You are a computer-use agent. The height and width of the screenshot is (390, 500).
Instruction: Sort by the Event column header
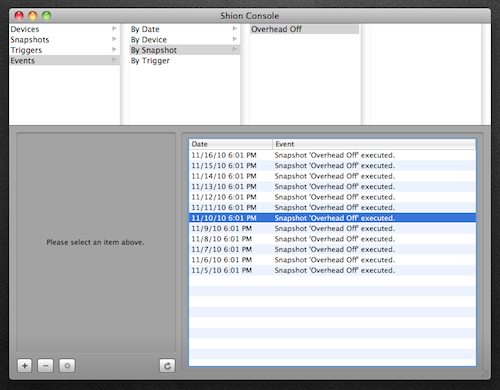tap(374, 144)
